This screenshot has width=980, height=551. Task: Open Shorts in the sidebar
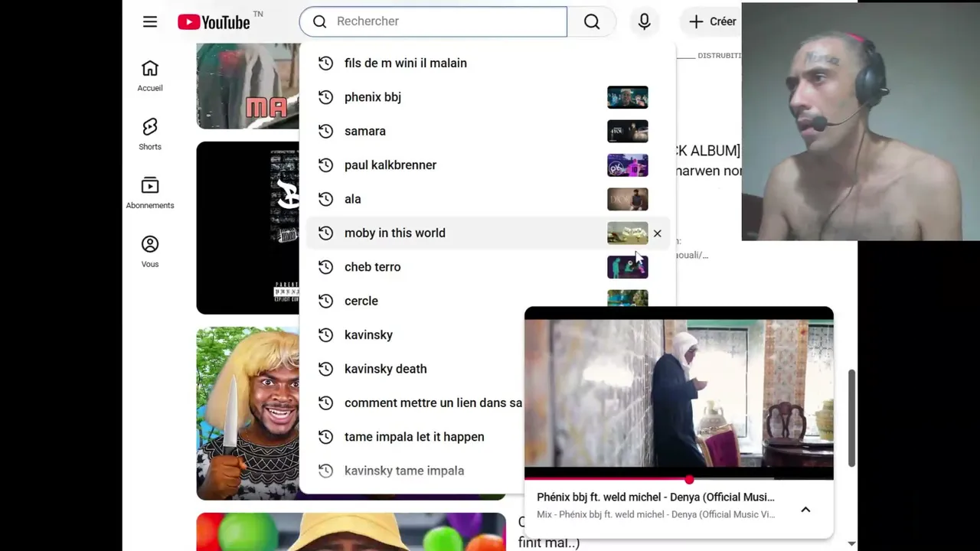(x=150, y=134)
